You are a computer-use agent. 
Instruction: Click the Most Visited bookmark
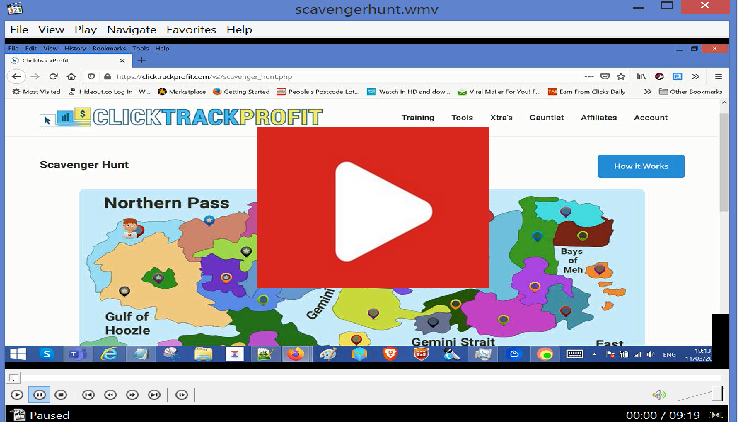click(x=36, y=91)
